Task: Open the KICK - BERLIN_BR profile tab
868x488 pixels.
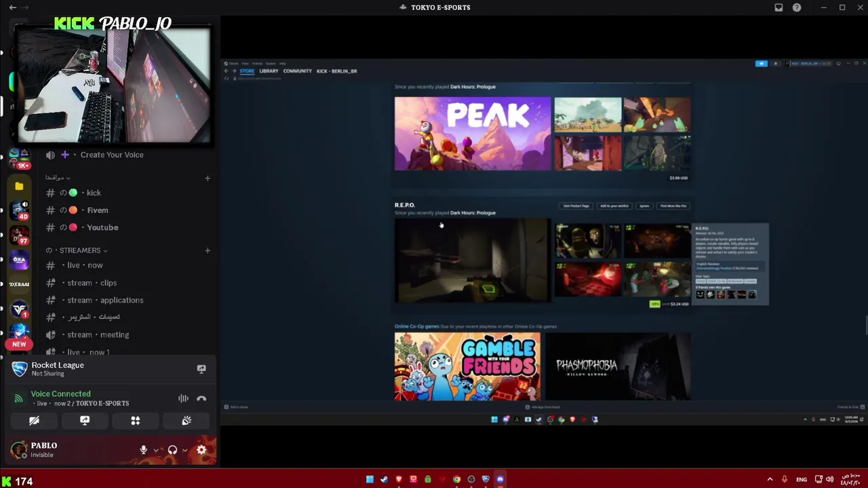Action: (x=336, y=71)
